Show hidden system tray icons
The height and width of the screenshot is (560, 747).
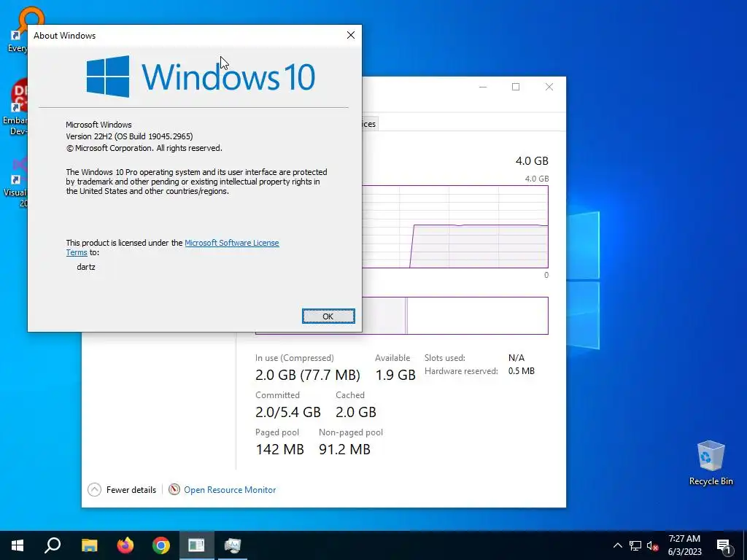[x=617, y=545]
